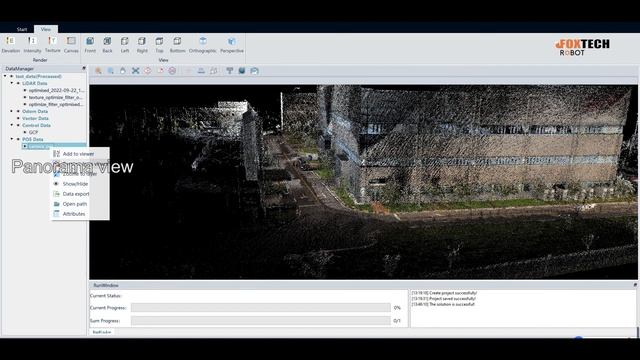Click the dark T-shaped viewer toolbar icon
640x360 pixels.
[229, 71]
